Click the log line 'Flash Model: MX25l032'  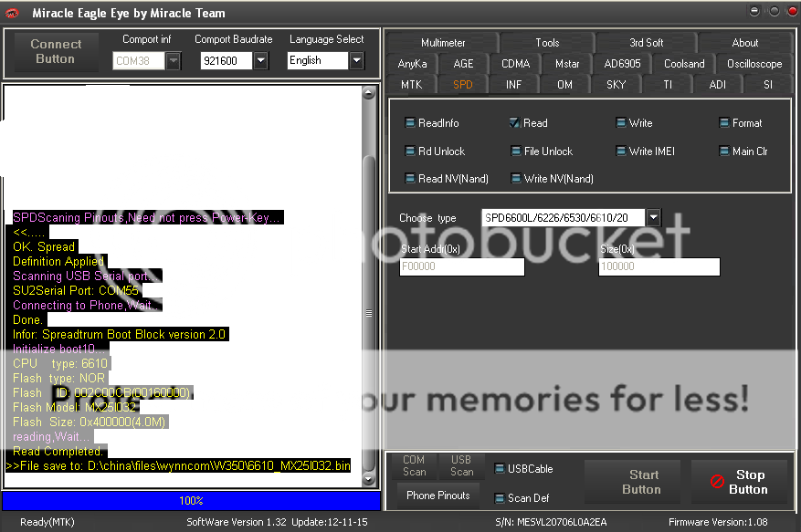75,407
